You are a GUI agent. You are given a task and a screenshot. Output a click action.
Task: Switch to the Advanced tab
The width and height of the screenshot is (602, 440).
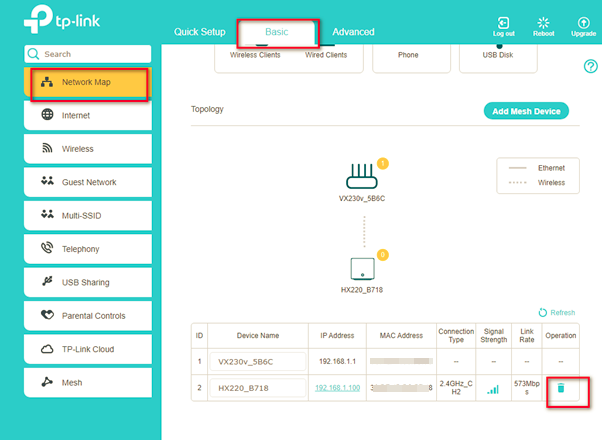point(353,32)
